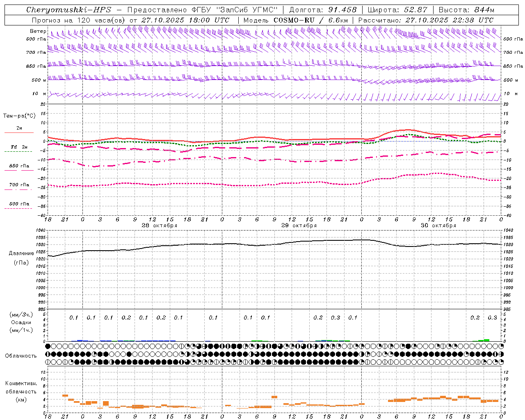Click the 10 м wind level label on the left
Screen dimensions: 525x420
point(39,94)
